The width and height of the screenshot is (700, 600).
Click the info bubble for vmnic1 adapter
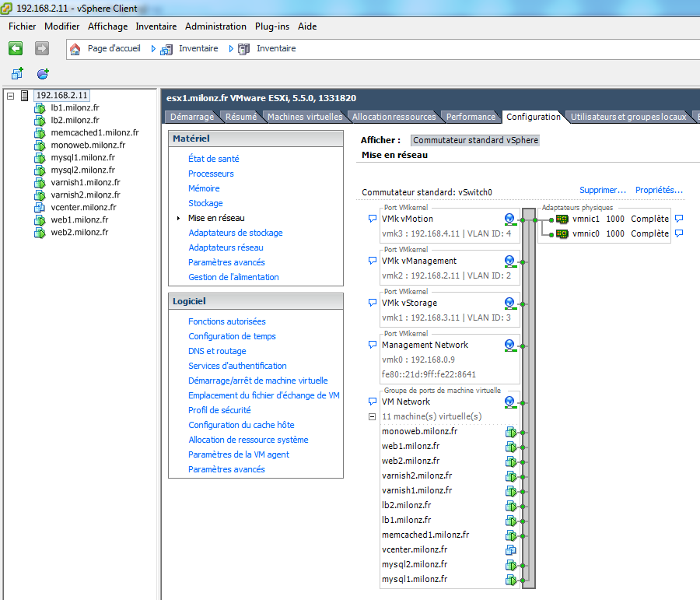point(679,219)
